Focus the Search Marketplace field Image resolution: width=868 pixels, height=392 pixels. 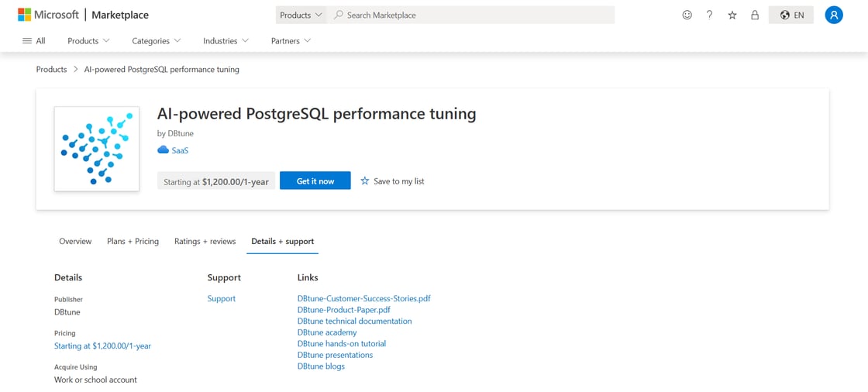472,15
